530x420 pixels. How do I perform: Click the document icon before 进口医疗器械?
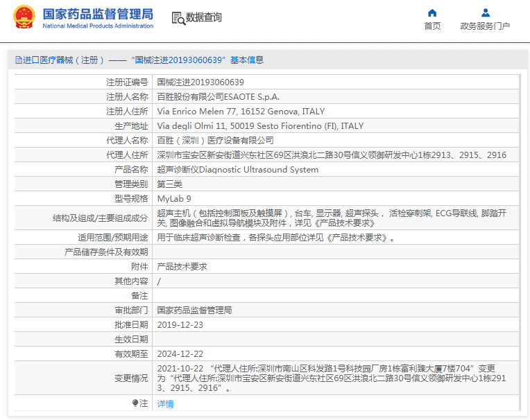(19, 60)
